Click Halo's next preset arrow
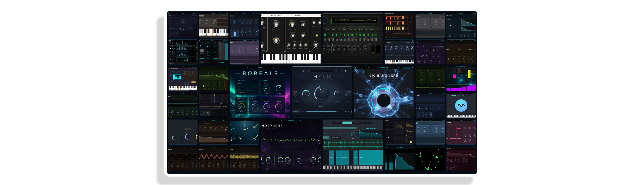644x185 pixels. click(x=336, y=71)
